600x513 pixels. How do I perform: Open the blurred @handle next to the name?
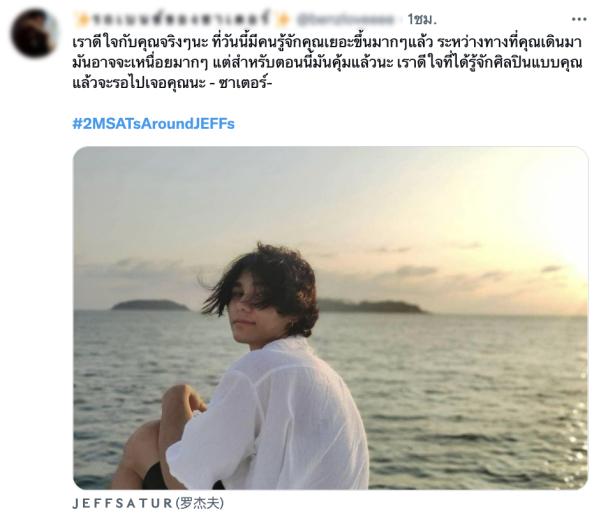pyautogui.click(x=346, y=19)
